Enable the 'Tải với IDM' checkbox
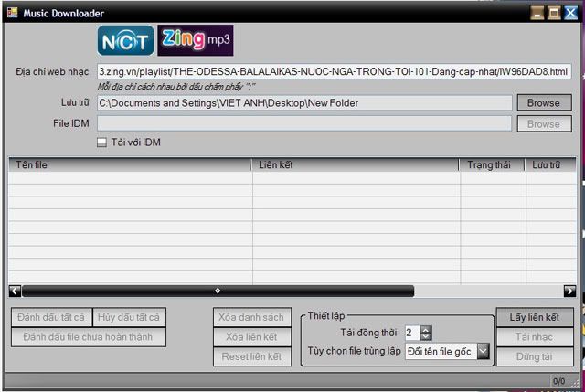 point(101,143)
